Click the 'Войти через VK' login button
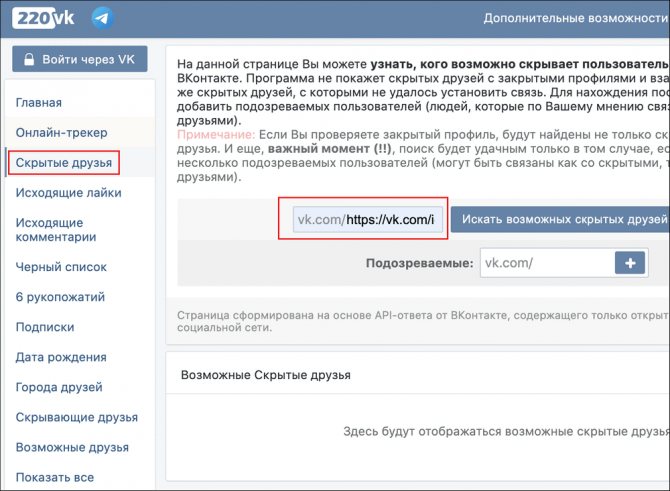670x491 pixels. tap(80, 59)
